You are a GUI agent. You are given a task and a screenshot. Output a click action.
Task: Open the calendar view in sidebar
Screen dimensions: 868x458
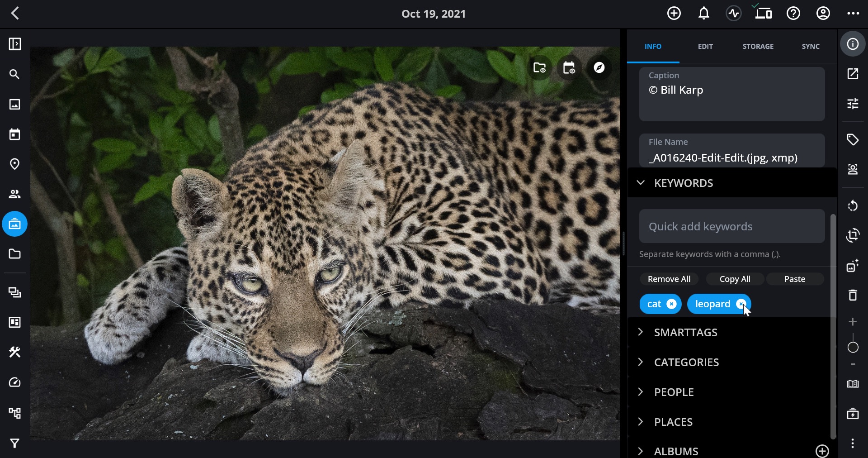(15, 134)
